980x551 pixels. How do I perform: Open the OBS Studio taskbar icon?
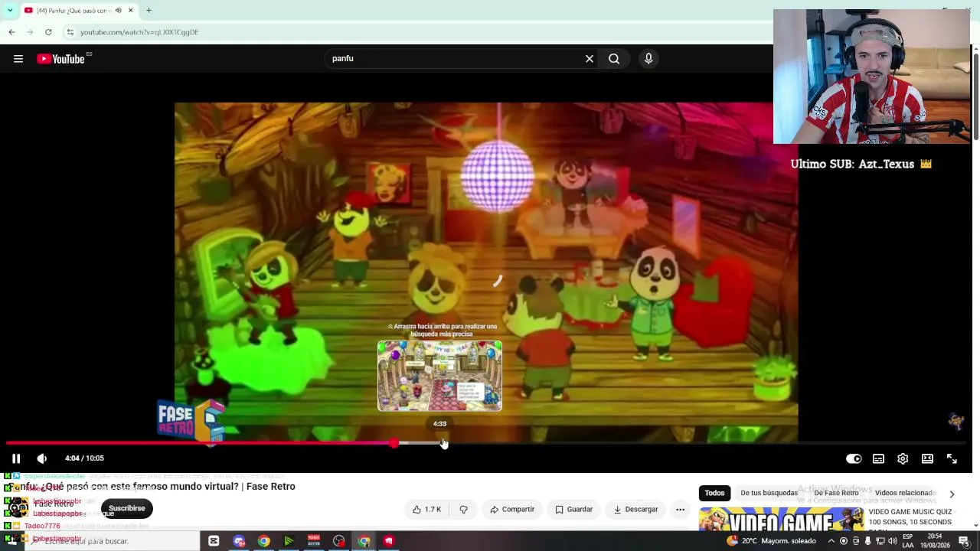pos(339,541)
